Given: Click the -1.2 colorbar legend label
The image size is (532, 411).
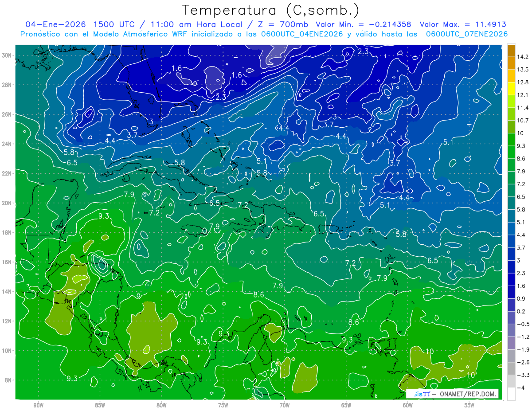Looking at the screenshot, I should click(x=522, y=337).
